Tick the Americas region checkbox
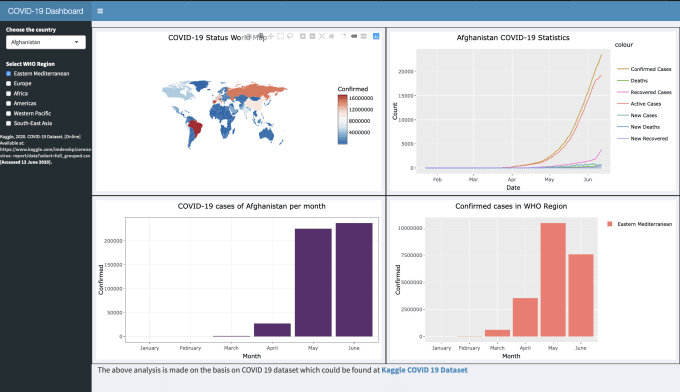Viewport: 680px width, 392px height. [x=8, y=104]
